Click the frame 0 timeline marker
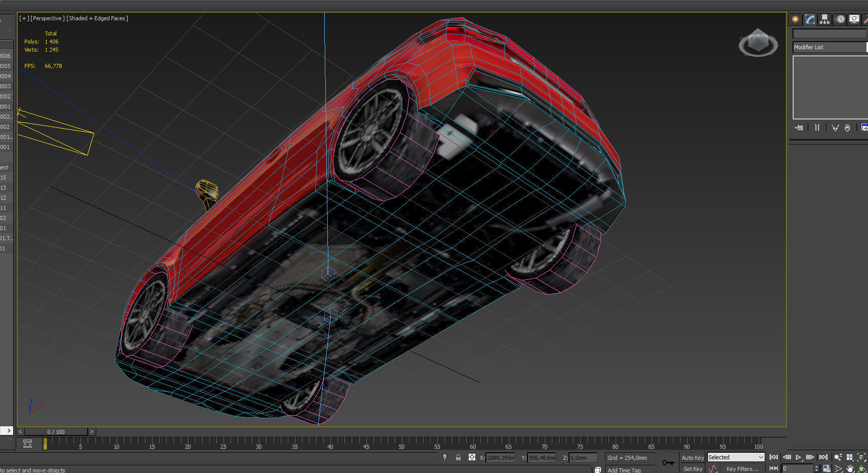Image resolution: width=868 pixels, height=473 pixels. pyautogui.click(x=45, y=444)
